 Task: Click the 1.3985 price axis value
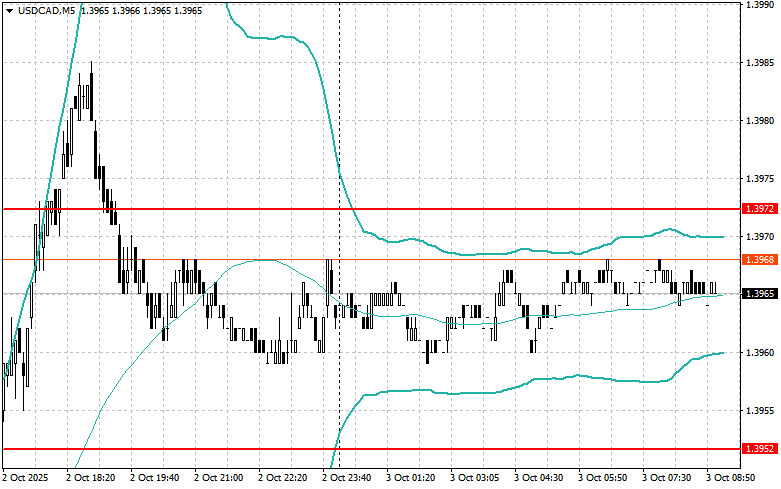(760, 63)
